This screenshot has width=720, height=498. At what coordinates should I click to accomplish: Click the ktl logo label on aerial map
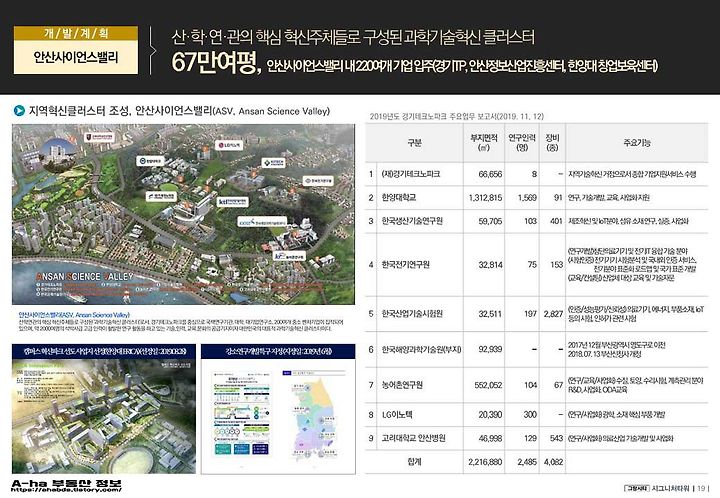pos(232,201)
